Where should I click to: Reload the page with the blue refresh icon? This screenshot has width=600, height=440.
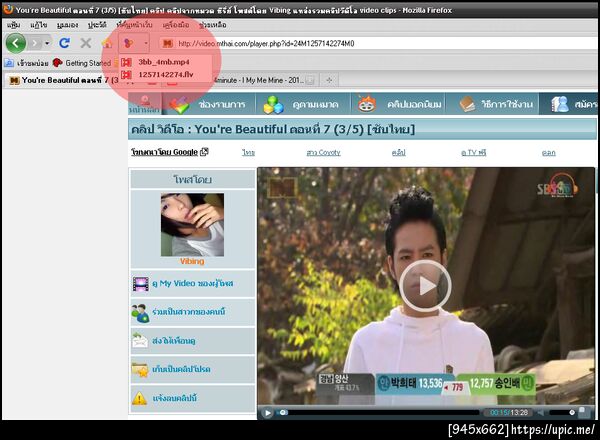click(x=64, y=43)
